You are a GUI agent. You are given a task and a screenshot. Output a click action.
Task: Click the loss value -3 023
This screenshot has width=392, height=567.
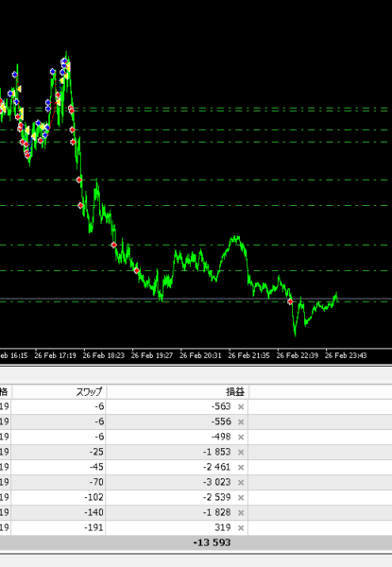click(x=216, y=482)
